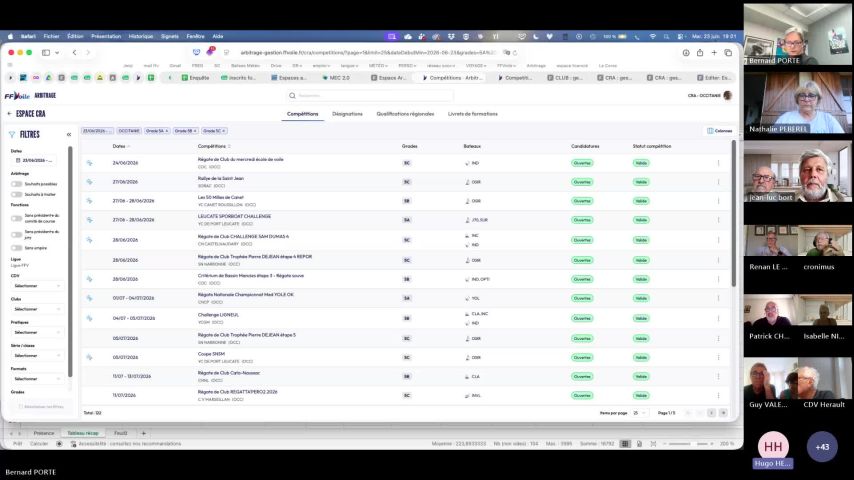Open the Formats Sélectionner dropdown
The height and width of the screenshot is (480, 854).
coord(36,379)
